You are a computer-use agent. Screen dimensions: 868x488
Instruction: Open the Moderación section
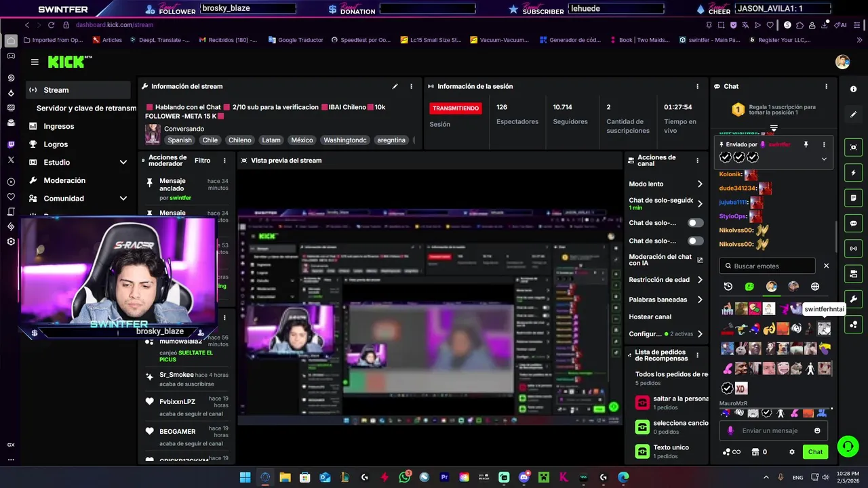64,180
